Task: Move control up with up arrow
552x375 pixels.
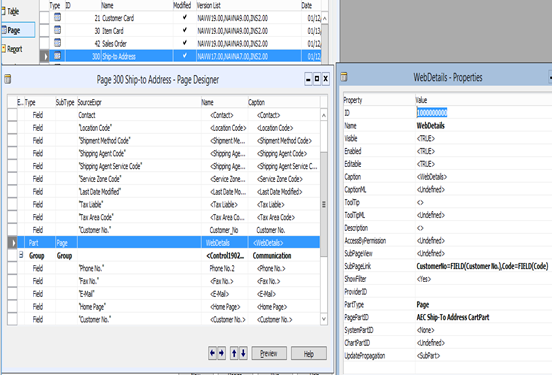Action: tap(234, 353)
